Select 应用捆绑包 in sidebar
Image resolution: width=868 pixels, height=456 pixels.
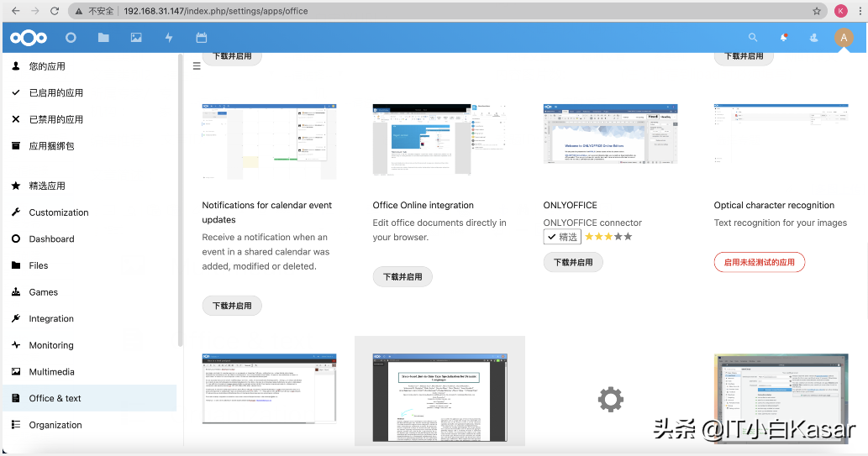coord(90,146)
